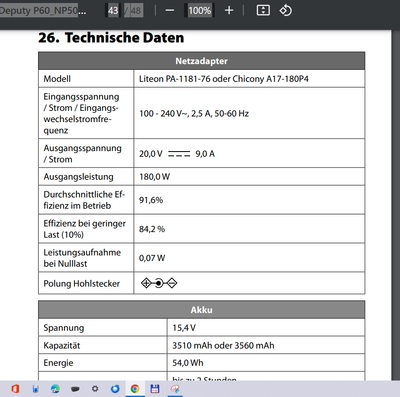Screen dimensions: 400x397
Task: Click the zoom out minus button
Action: click(x=170, y=11)
